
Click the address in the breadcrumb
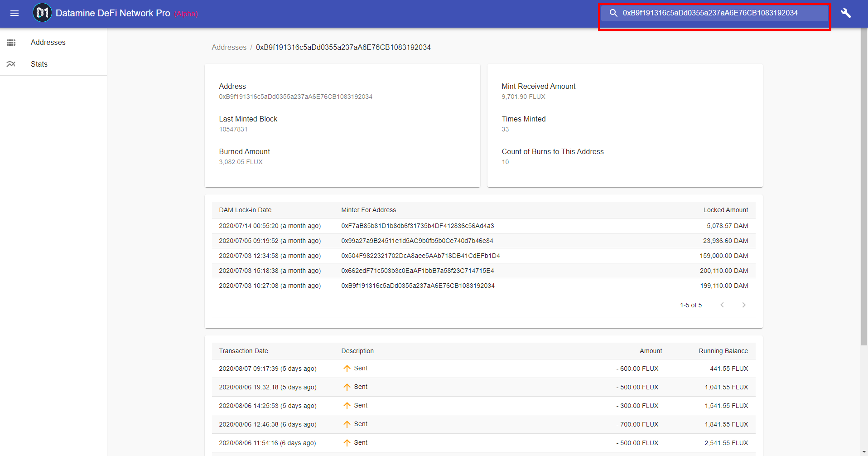(x=343, y=48)
